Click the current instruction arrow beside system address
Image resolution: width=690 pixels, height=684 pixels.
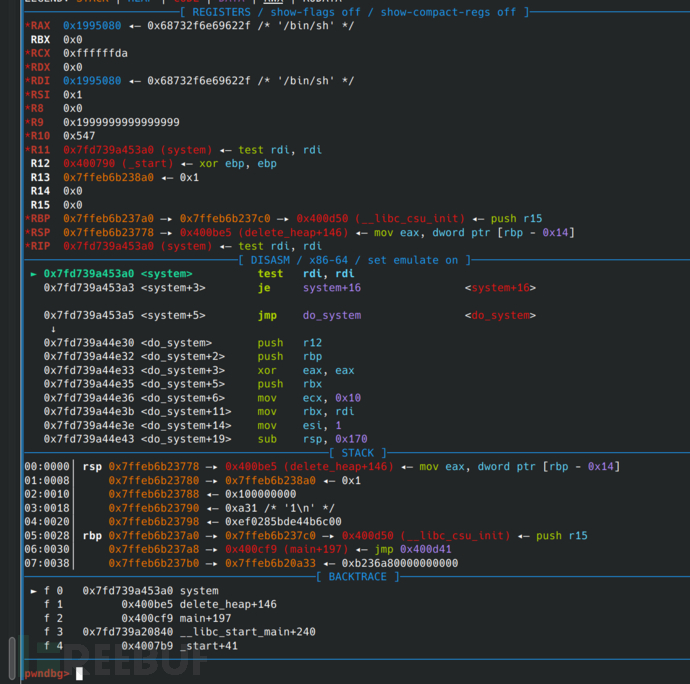[33, 274]
